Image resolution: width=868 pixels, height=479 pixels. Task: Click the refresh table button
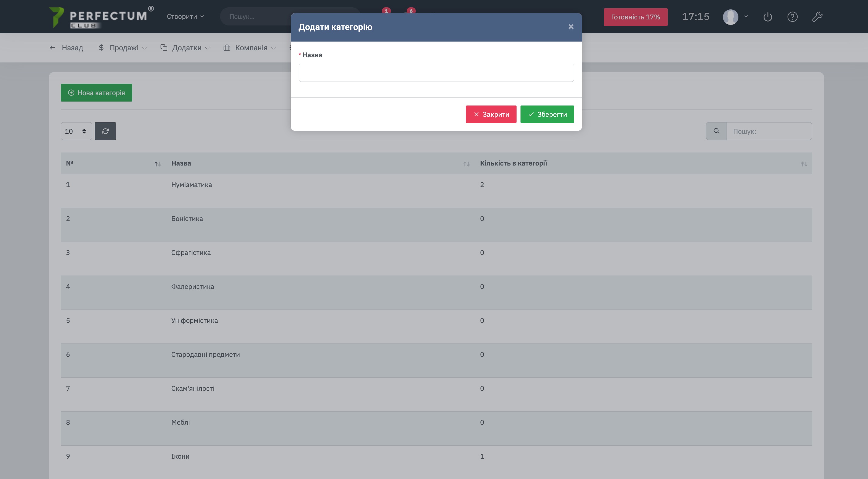[x=105, y=131]
